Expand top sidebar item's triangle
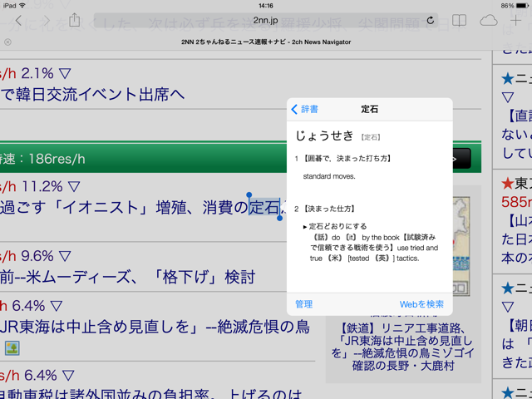 508,98
